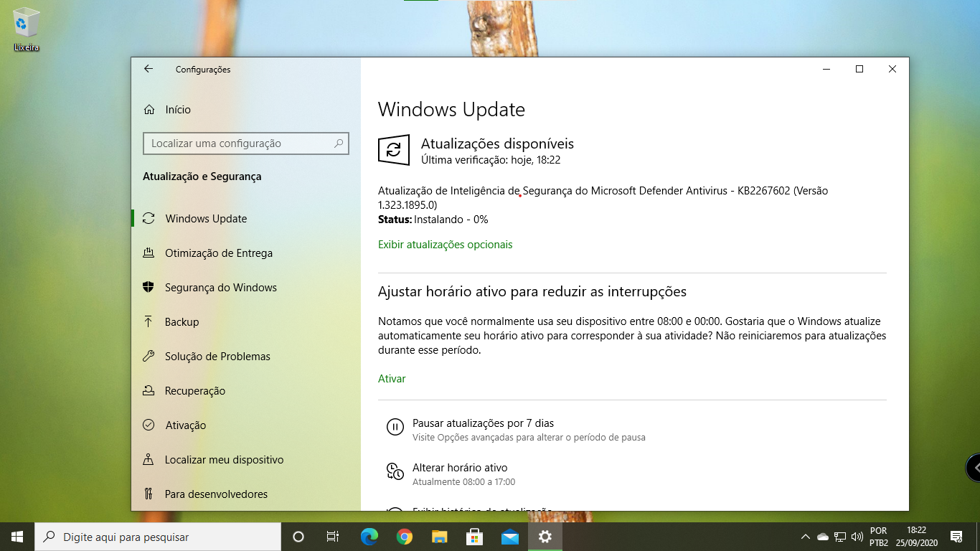Click the OneDrive cloud tray icon
Screen dimensions: 980x551
(823, 537)
